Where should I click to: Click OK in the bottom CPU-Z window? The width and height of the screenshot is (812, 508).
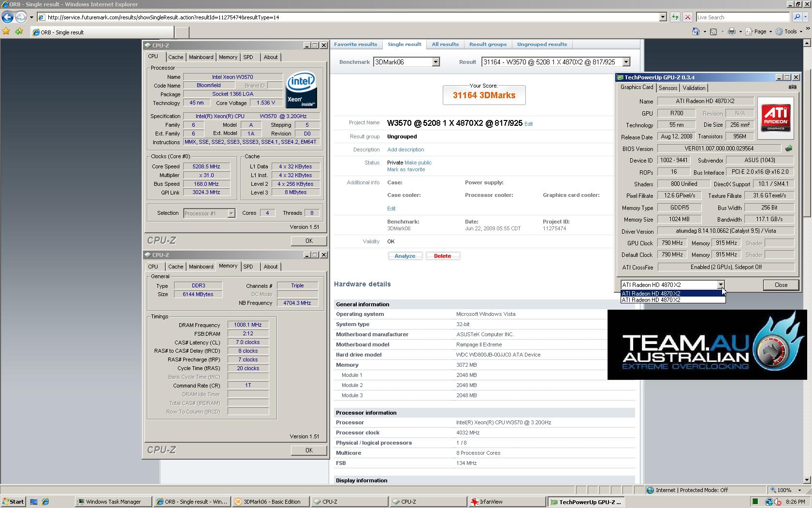coord(309,450)
